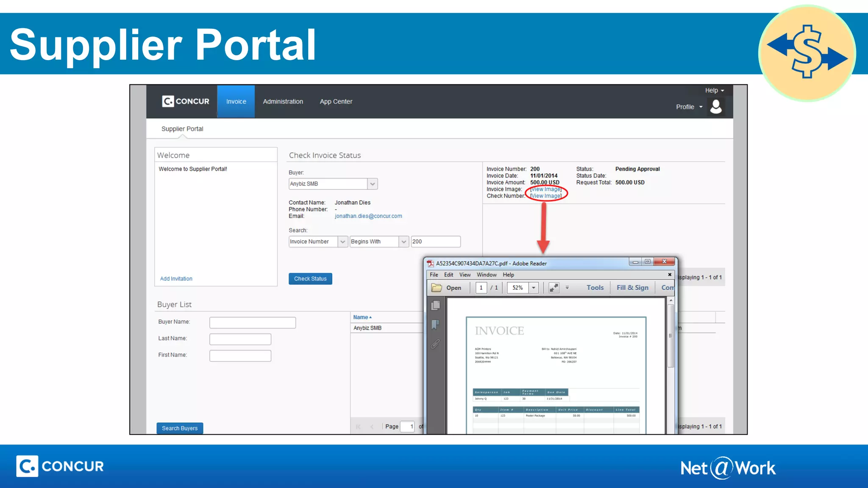Expand the Help menu in the top bar

pos(715,90)
